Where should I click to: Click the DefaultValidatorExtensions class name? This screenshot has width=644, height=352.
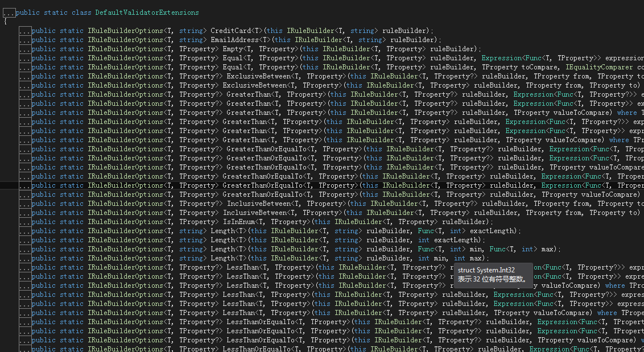[x=147, y=12]
